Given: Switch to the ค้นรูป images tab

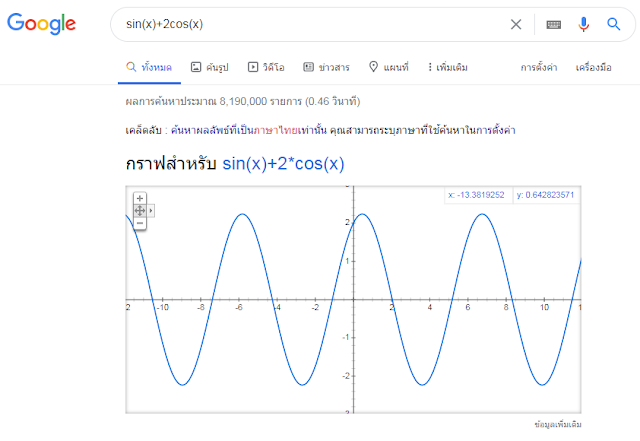Looking at the screenshot, I should 210,68.
